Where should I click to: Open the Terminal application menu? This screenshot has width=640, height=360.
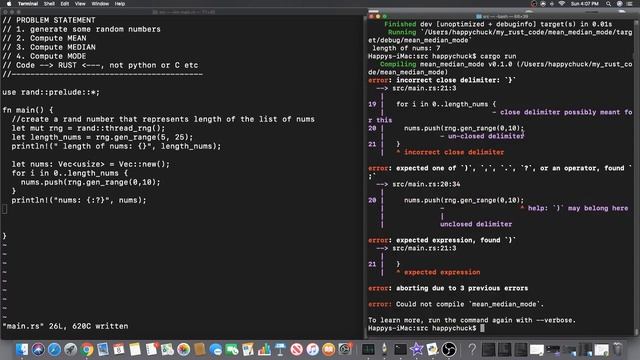tap(28, 4)
